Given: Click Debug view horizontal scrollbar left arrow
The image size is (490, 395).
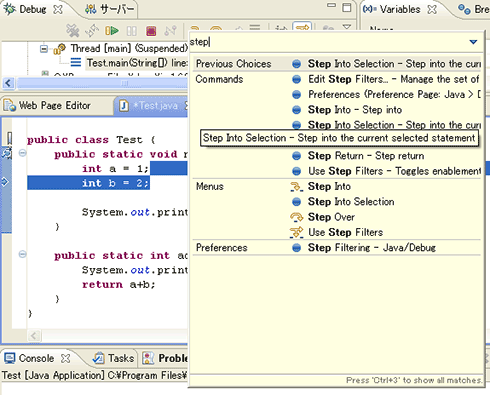Looking at the screenshot, I should point(8,83).
